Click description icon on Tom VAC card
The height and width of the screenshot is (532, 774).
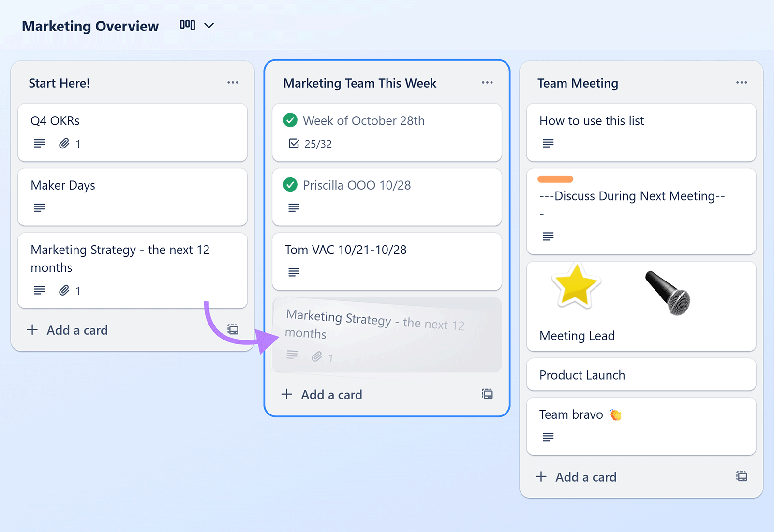tap(294, 272)
